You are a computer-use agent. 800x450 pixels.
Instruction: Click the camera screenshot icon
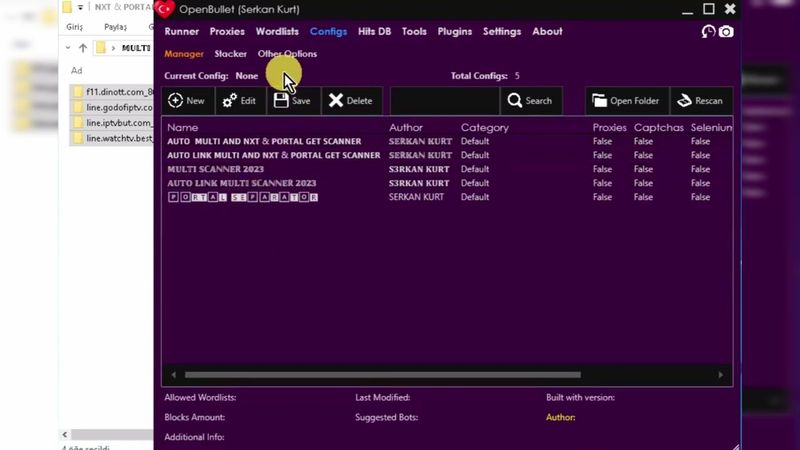point(726,32)
